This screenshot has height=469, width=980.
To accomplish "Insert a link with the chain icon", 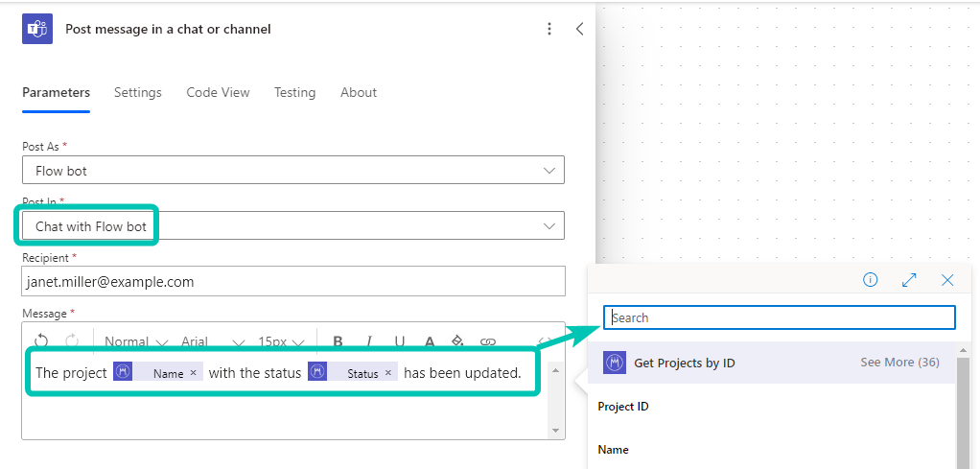I will pos(487,341).
